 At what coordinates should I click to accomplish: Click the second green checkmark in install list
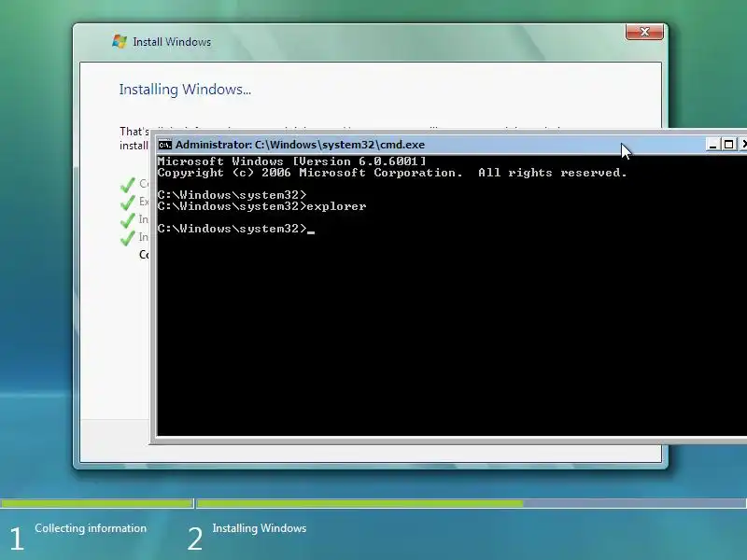[128, 203]
